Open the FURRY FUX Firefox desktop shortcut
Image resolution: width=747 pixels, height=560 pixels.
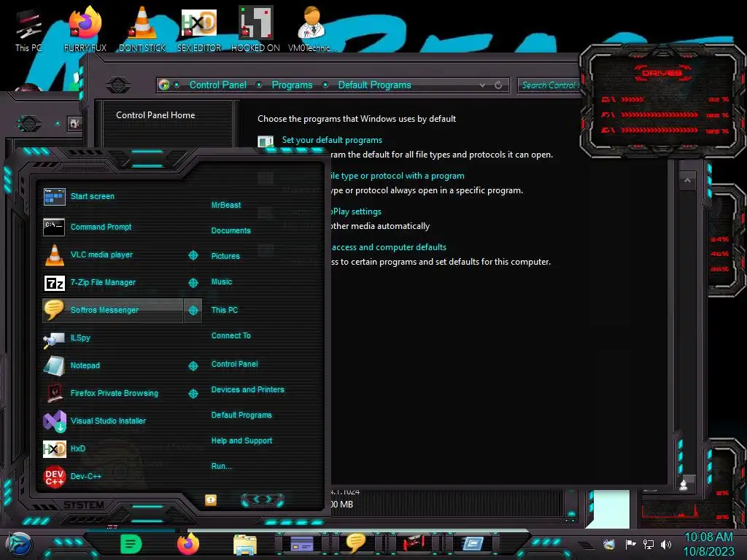(85, 29)
